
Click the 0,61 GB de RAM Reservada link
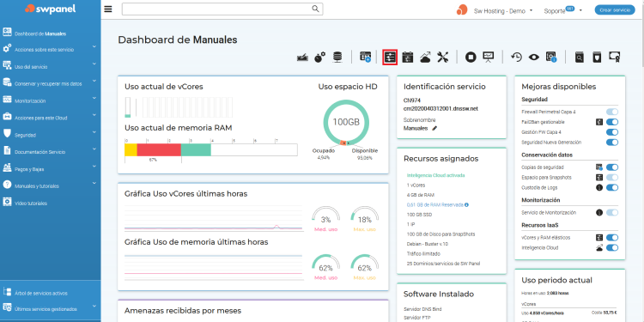[x=434, y=204]
